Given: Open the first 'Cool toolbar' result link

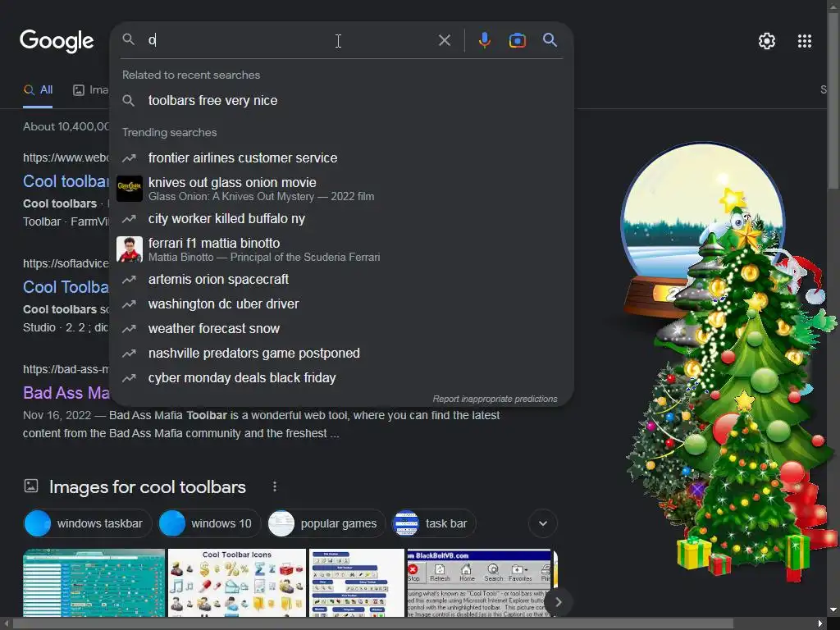Looking at the screenshot, I should click(x=66, y=181).
